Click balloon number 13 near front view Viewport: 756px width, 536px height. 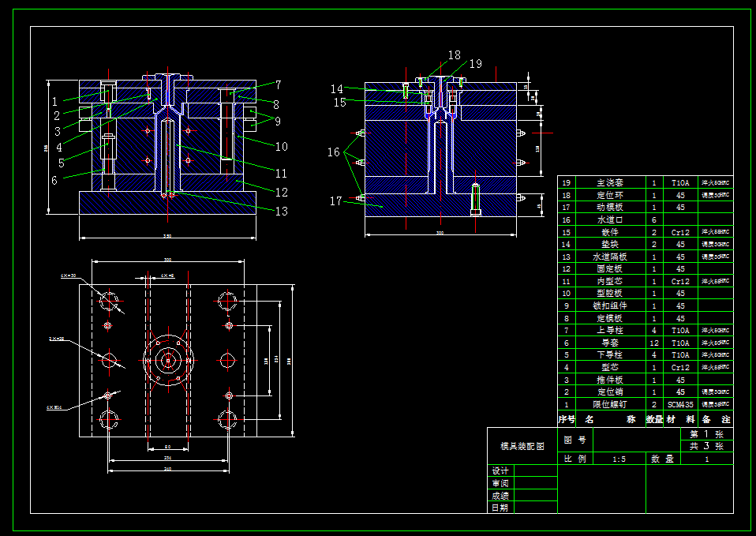(281, 211)
